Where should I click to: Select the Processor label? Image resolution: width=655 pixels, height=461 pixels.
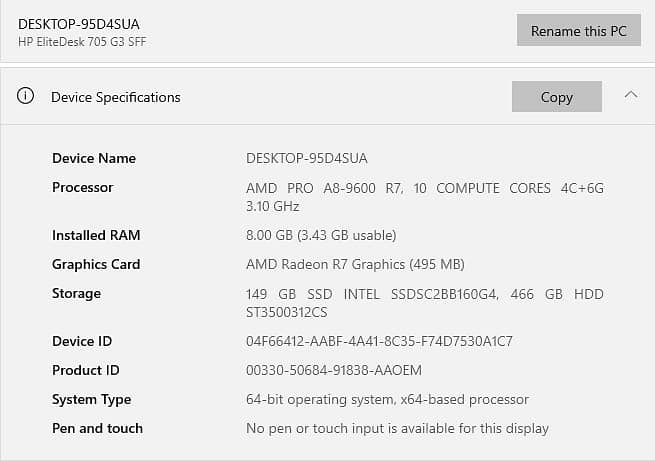83,187
